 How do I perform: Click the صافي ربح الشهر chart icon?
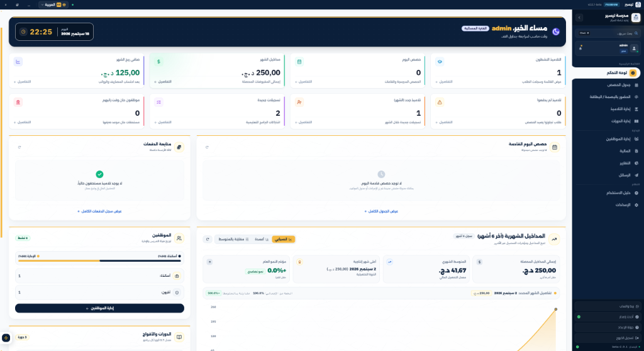[x=18, y=62]
